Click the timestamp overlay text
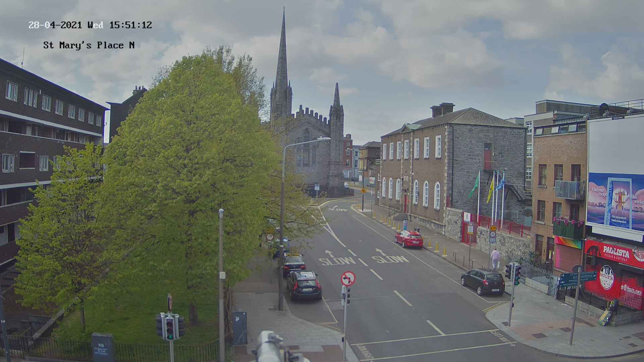Image resolution: width=644 pixels, height=362 pixels. tap(90, 25)
